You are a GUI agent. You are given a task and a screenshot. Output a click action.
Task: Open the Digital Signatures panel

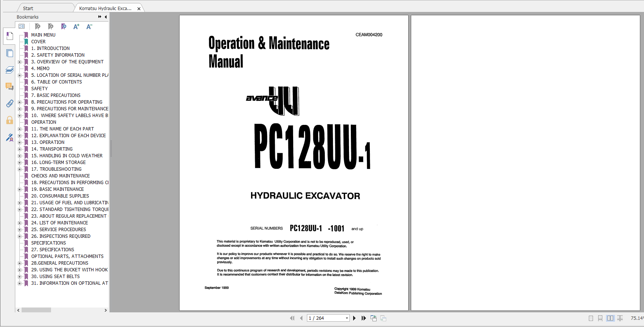pos(10,138)
